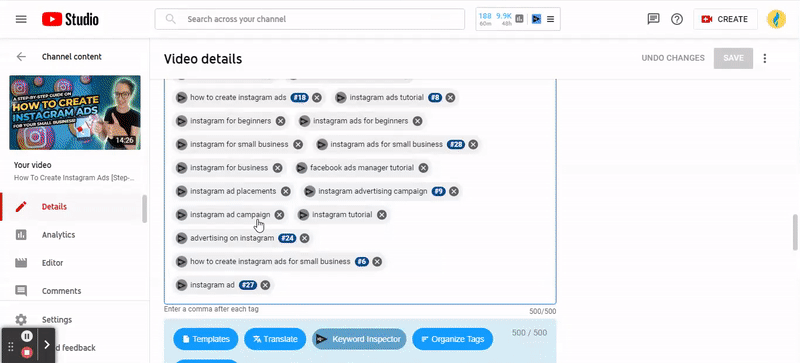Open the help question mark icon

[677, 19]
